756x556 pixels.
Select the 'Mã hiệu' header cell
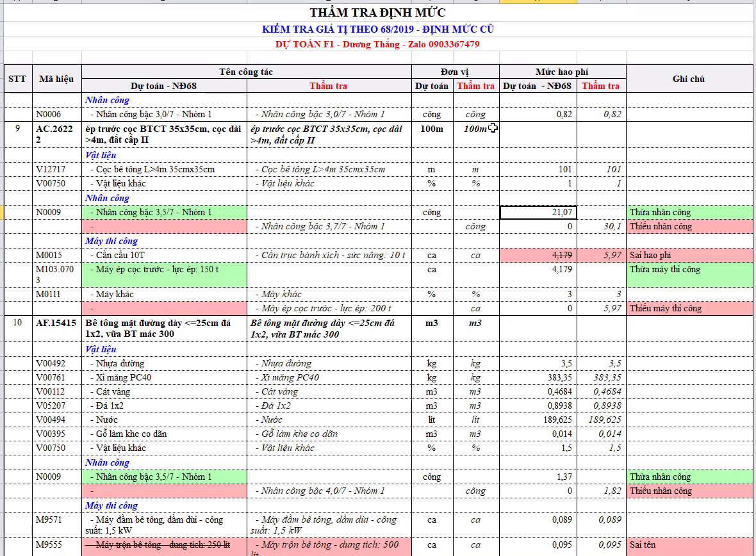(x=56, y=79)
